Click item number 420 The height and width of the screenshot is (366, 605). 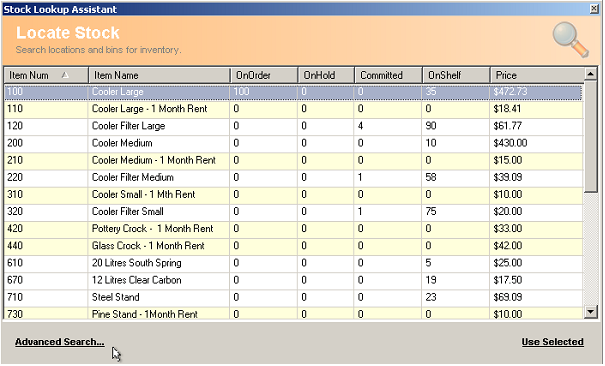15,229
